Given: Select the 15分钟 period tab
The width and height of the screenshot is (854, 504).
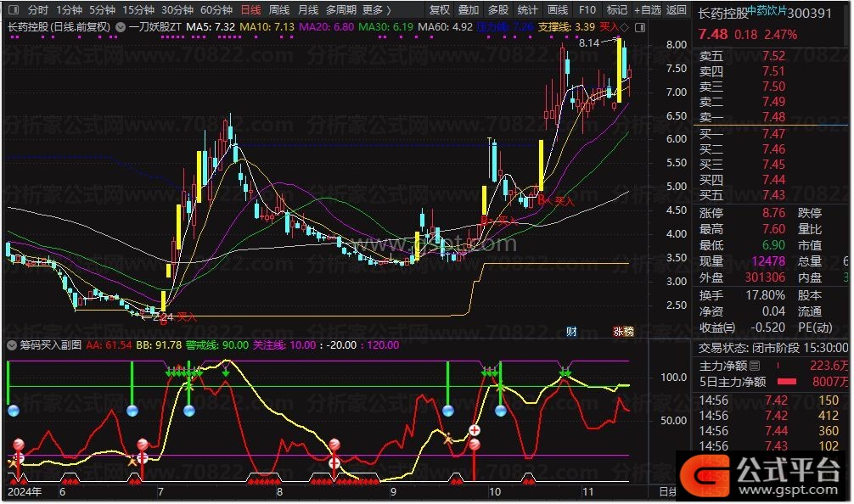Looking at the screenshot, I should point(138,10).
